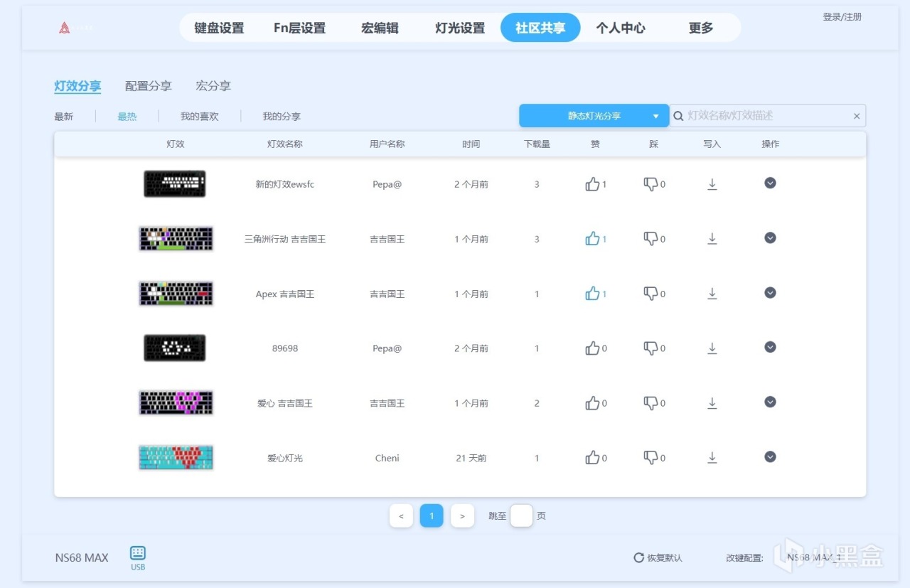Download the 爱心 吉吉国王 effect
Screen dimensions: 910x588
coord(712,403)
